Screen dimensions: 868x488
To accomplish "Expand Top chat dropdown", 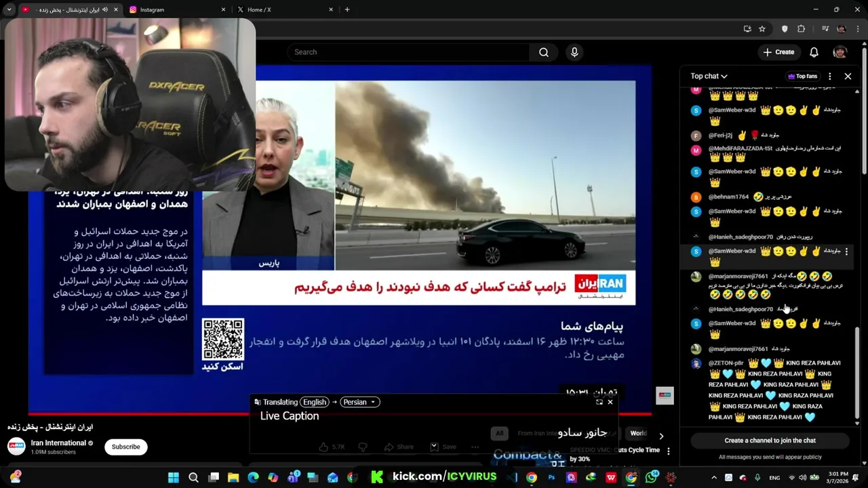I will point(709,76).
